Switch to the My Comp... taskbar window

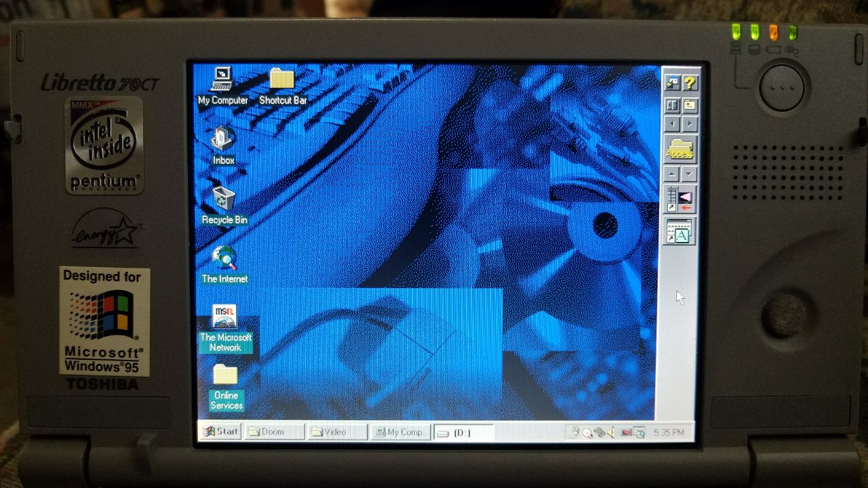(x=401, y=432)
